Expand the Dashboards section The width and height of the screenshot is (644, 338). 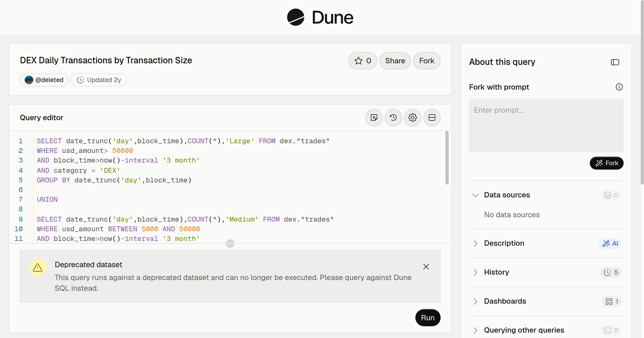pyautogui.click(x=475, y=301)
